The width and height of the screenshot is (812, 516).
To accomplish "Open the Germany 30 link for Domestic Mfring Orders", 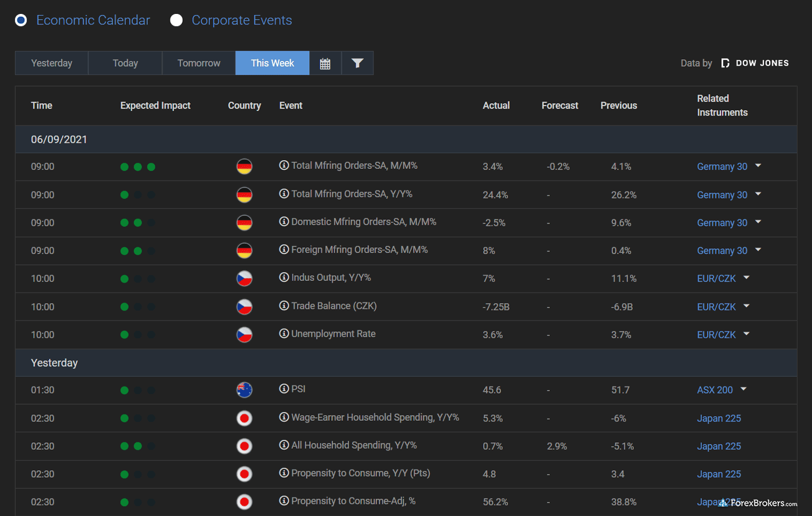I will click(722, 223).
